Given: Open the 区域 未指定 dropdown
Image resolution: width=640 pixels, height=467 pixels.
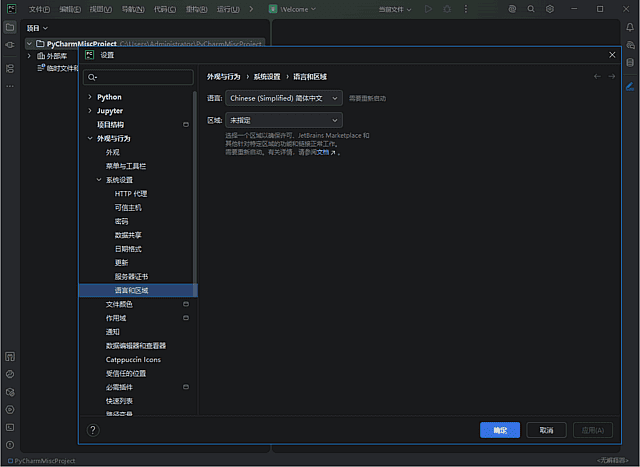Looking at the screenshot, I should coord(284,120).
